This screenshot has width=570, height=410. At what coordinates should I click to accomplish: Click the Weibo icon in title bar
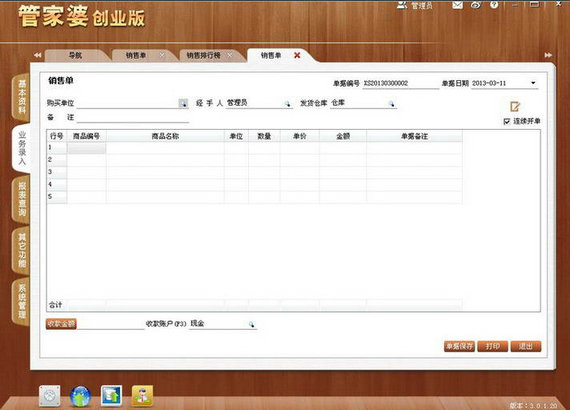pos(476,5)
